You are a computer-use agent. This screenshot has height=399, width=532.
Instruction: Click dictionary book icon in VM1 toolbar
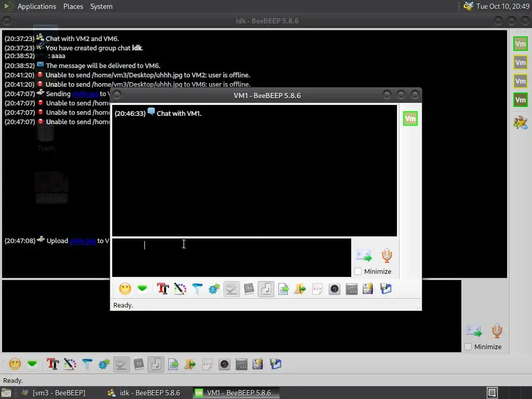(x=249, y=289)
